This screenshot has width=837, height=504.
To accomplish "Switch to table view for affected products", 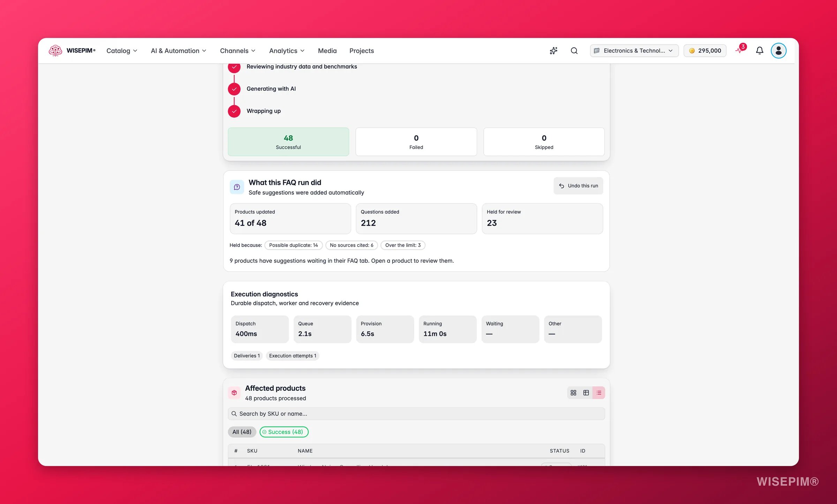I will coord(586,393).
